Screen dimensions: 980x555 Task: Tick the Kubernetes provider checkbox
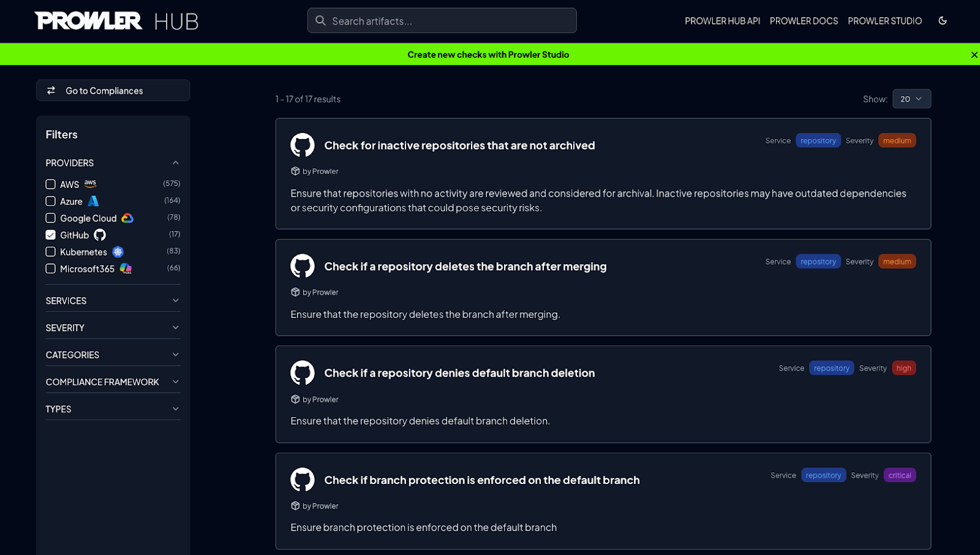click(x=51, y=252)
